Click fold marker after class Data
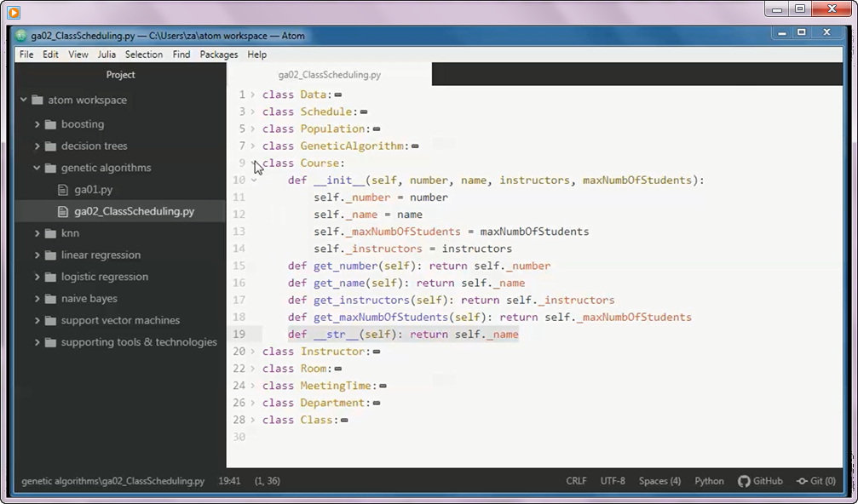The height and width of the screenshot is (504, 858). pos(338,95)
